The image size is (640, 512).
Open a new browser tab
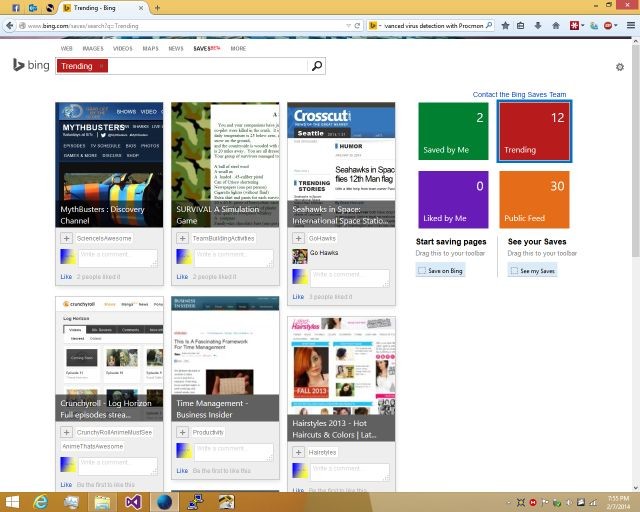[x=158, y=8]
